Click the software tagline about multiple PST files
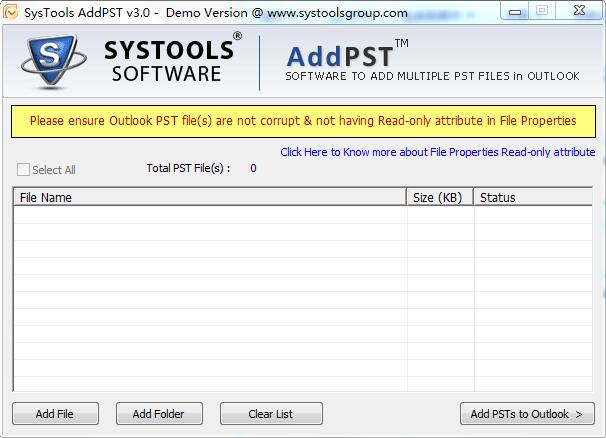The width and height of the screenshot is (606, 438). (x=432, y=76)
